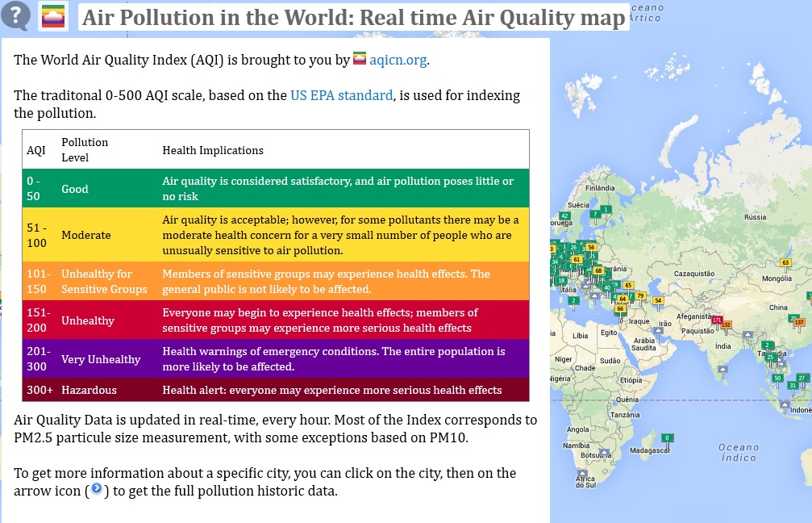Click the page title heading
This screenshot has height=523, width=812.
(354, 17)
